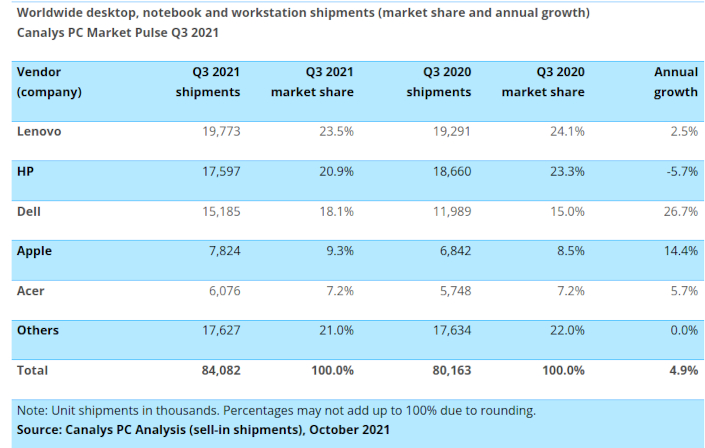Select the Annual growth column header
This screenshot has width=705, height=448.
point(675,82)
